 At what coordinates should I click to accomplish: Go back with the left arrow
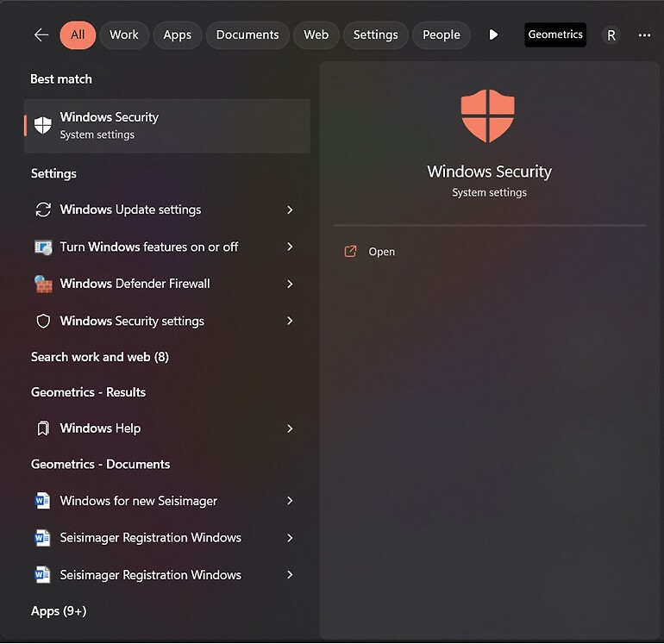41,34
